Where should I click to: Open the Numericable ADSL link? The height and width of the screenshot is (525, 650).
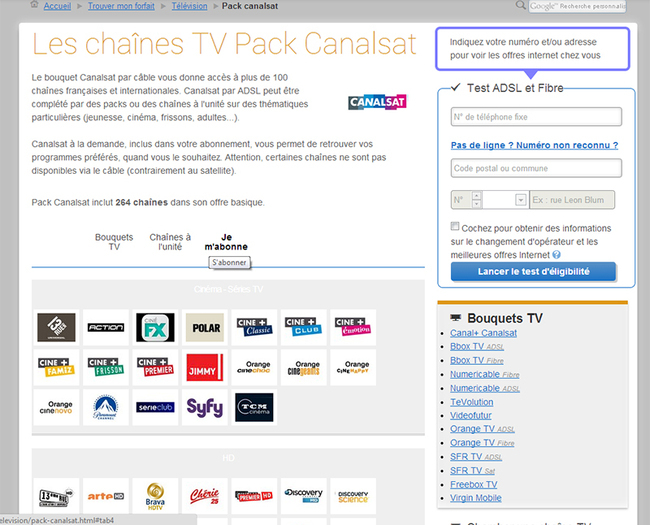pyautogui.click(x=485, y=388)
